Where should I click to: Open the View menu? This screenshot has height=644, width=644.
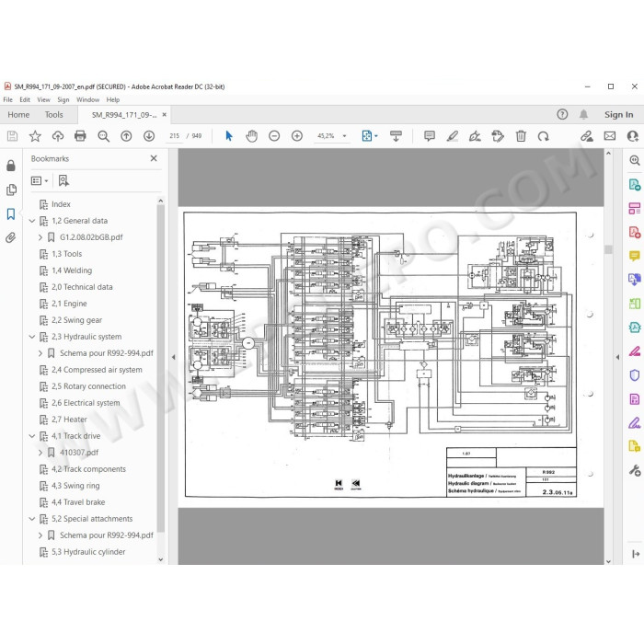(x=43, y=99)
